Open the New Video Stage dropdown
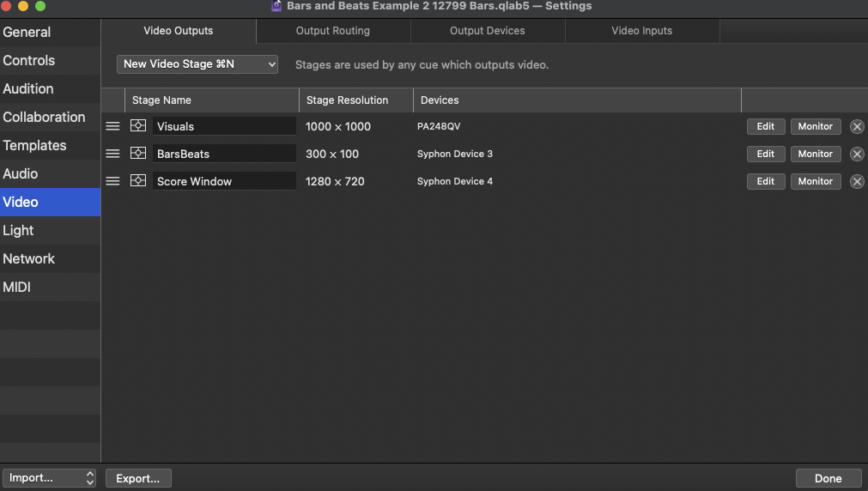The height and width of the screenshot is (491, 868). click(x=197, y=64)
